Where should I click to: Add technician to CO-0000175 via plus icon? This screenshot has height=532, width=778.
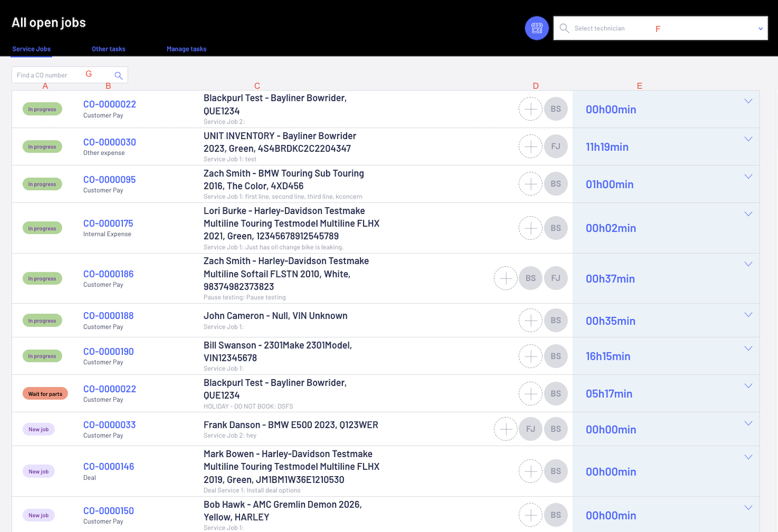point(530,228)
